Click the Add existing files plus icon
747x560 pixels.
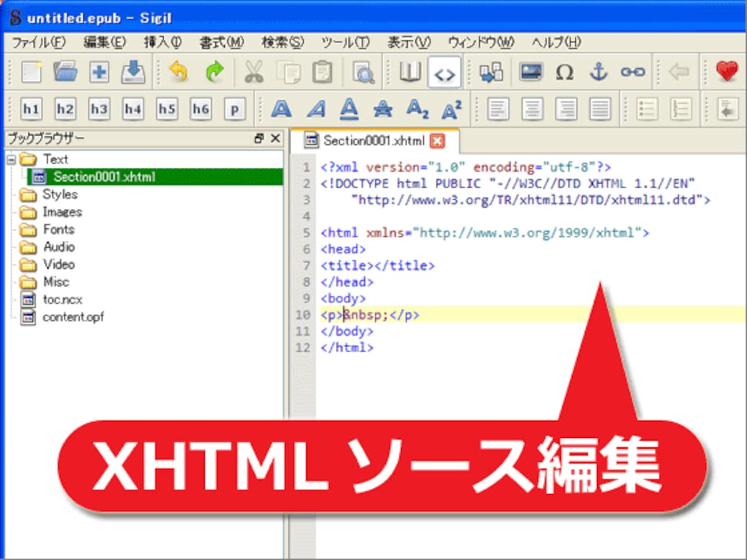(99, 72)
